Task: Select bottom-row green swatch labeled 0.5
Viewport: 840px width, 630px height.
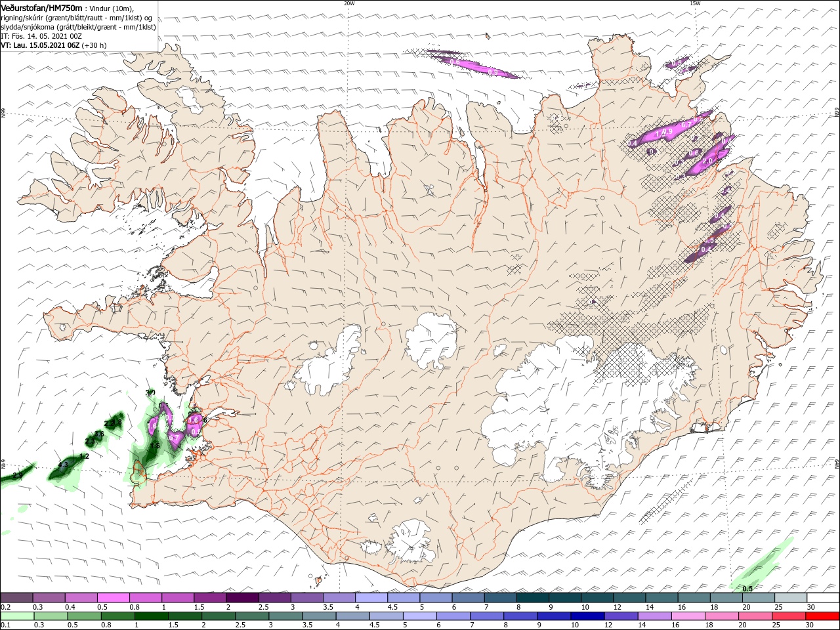Action: [x=84, y=616]
